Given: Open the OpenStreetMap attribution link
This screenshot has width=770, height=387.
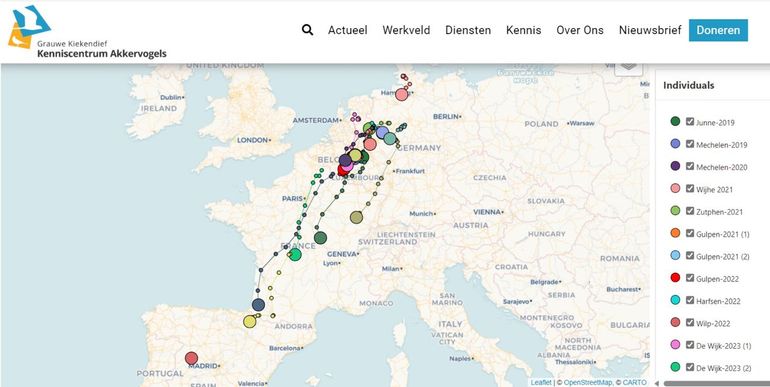Looking at the screenshot, I should point(587,383).
